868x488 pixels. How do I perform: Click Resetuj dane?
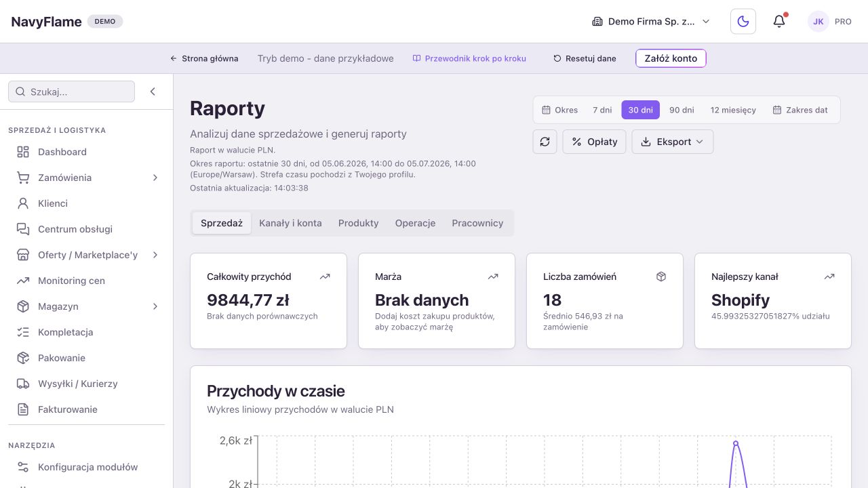click(x=585, y=58)
